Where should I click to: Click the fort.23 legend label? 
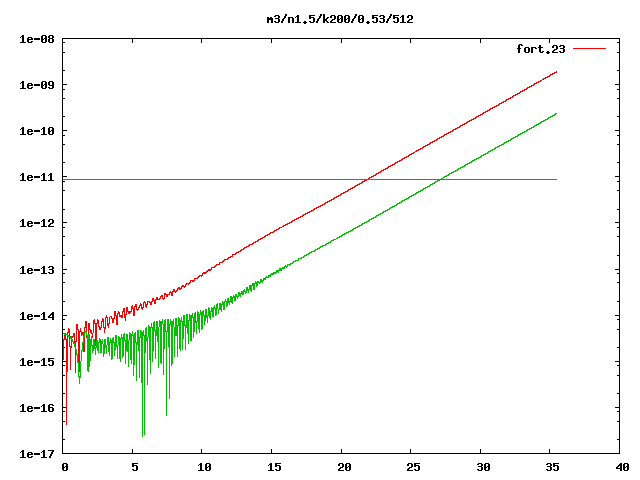pyautogui.click(x=540, y=49)
